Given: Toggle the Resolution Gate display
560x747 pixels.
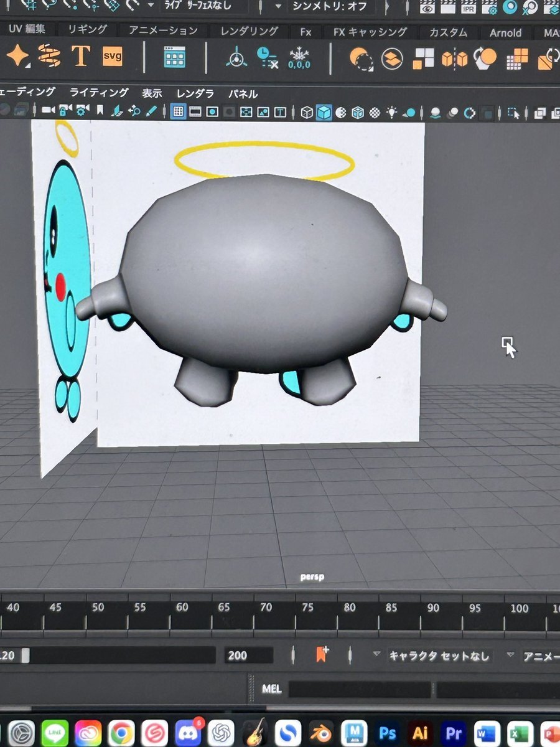Looking at the screenshot, I should pos(212,112).
